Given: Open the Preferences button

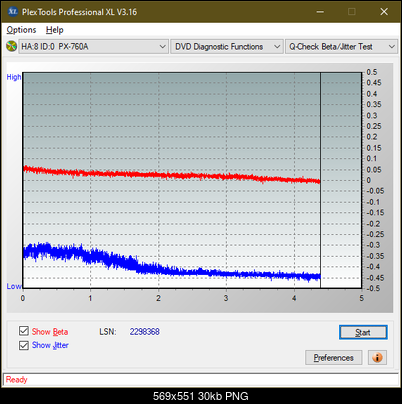Looking at the screenshot, I should [334, 358].
